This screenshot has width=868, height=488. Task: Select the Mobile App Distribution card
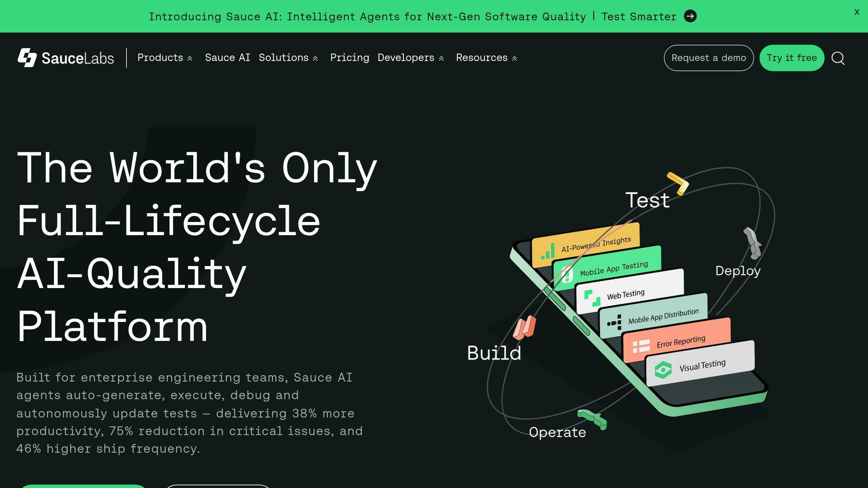[x=653, y=316]
